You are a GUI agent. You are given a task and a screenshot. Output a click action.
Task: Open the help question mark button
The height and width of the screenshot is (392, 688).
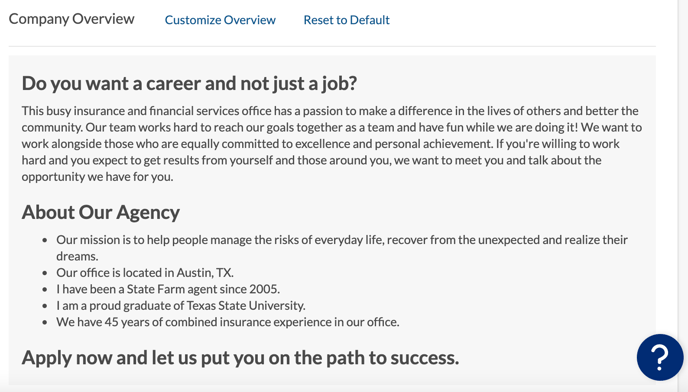[660, 357]
